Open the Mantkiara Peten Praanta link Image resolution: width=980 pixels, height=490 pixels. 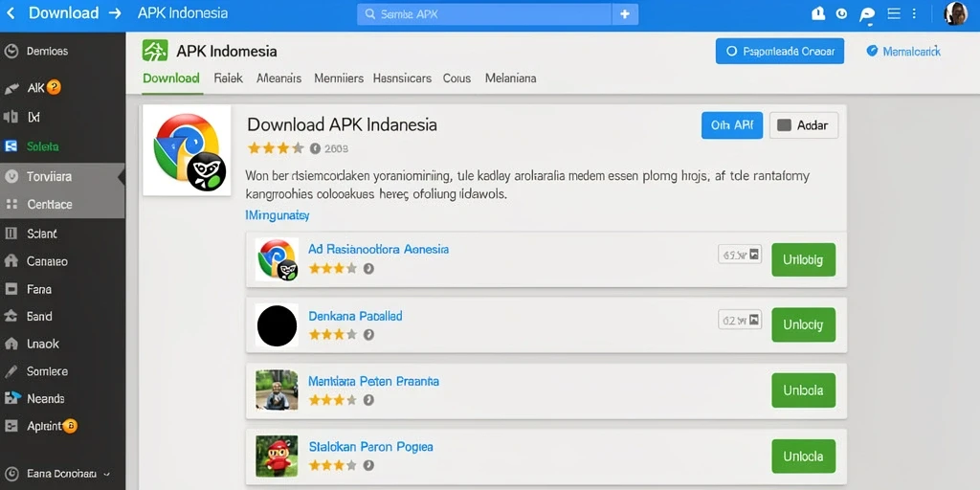374,381
